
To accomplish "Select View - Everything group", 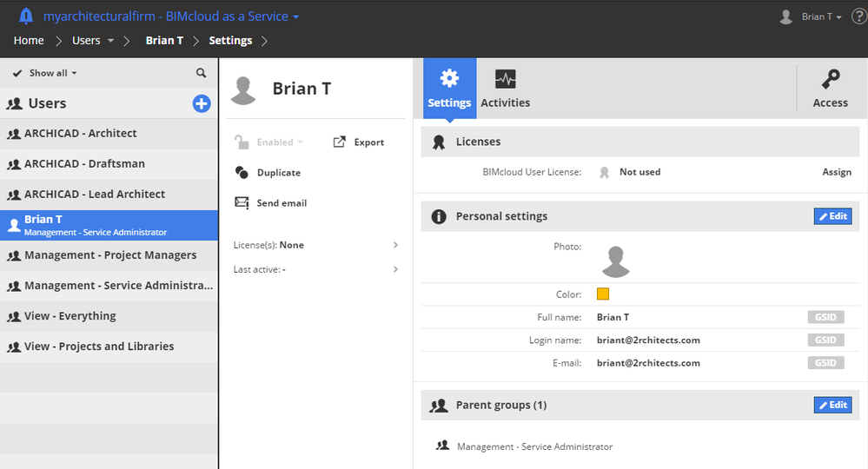I will point(109,316).
